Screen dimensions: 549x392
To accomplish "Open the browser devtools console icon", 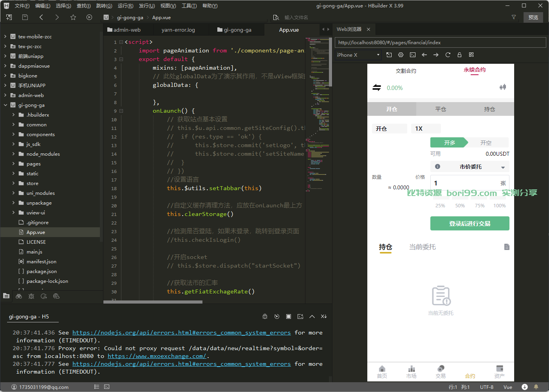I will tap(412, 55).
